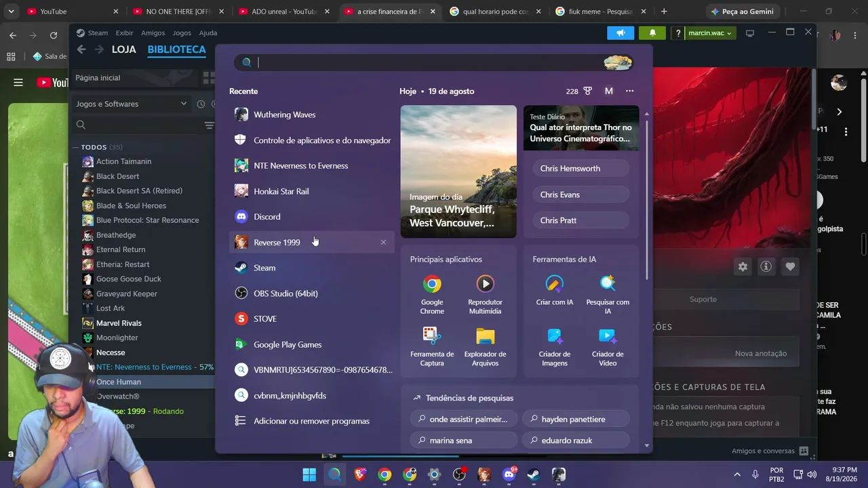Search trending onde assistir palmeir...
This screenshot has width=868, height=488.
click(x=464, y=419)
